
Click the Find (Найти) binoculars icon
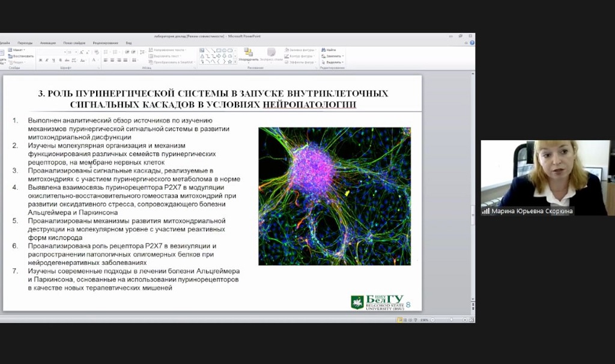click(x=323, y=50)
